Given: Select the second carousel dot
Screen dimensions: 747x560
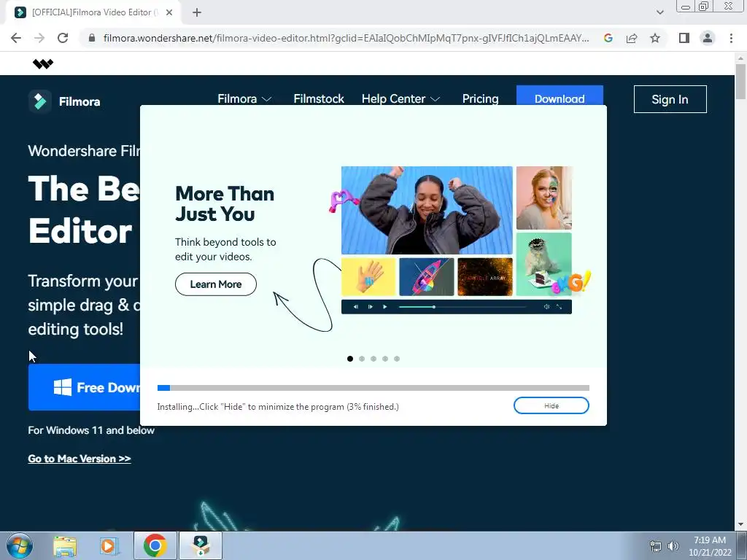Looking at the screenshot, I should (x=362, y=359).
